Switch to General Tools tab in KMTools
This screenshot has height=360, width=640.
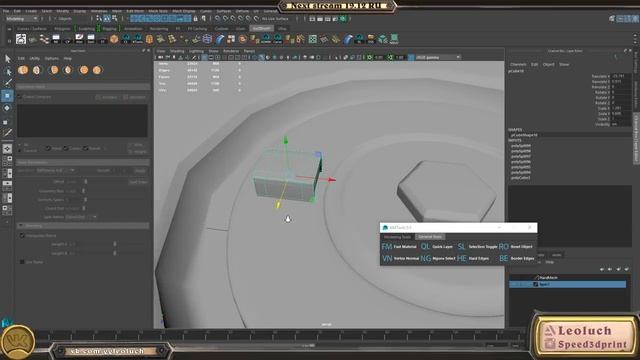(x=430, y=237)
